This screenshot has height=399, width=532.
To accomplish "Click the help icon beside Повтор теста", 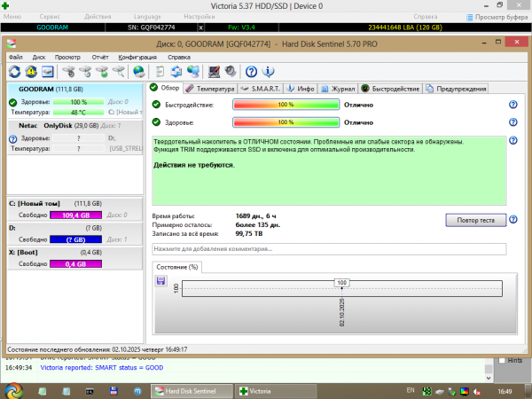I will [512, 219].
